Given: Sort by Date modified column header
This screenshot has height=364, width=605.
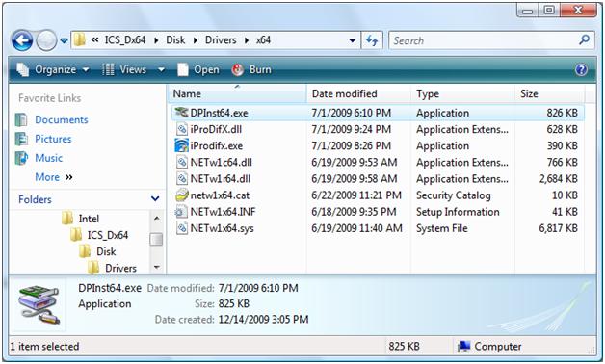Looking at the screenshot, I should (x=358, y=93).
